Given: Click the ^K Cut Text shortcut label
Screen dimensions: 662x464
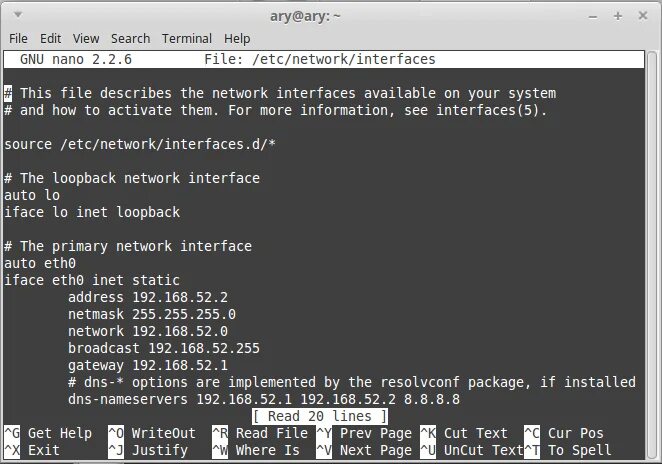Looking at the screenshot, I should tap(464, 433).
